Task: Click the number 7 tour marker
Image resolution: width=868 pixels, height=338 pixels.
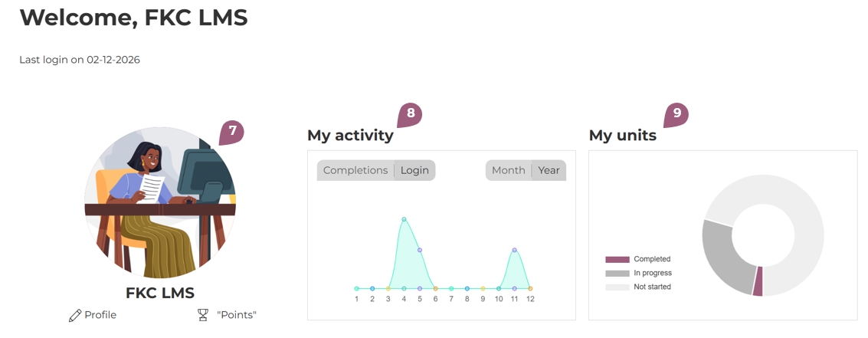Action: (x=232, y=131)
